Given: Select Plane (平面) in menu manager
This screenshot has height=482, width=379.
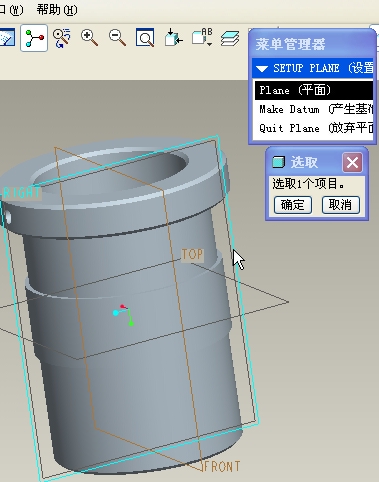Looking at the screenshot, I should point(314,90).
